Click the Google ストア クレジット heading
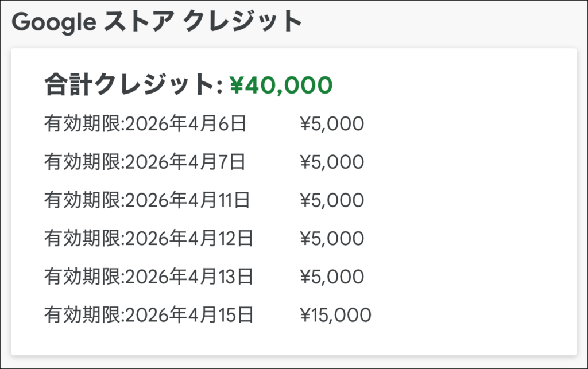This screenshot has height=369, width=588. click(157, 21)
